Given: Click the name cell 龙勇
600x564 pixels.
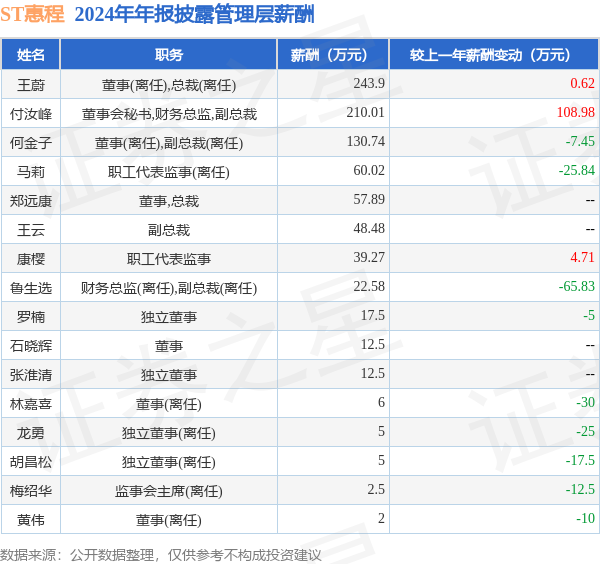Looking at the screenshot, I should point(31,433).
